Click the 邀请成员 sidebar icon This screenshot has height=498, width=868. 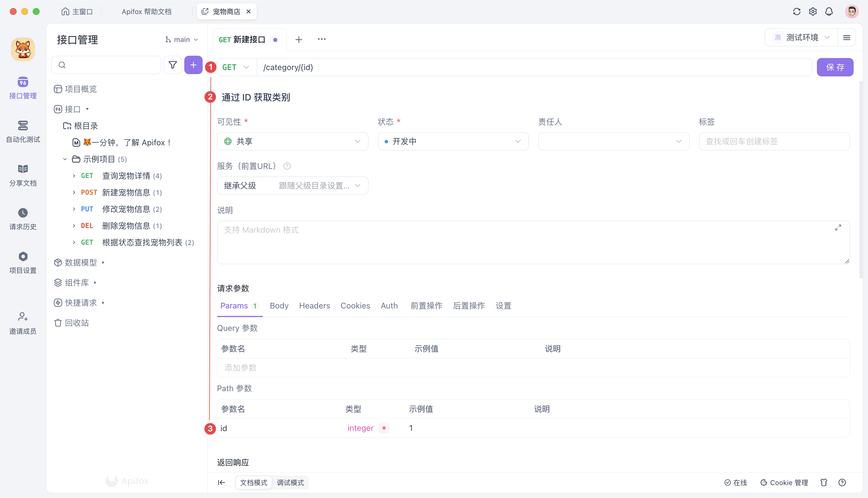click(x=23, y=322)
